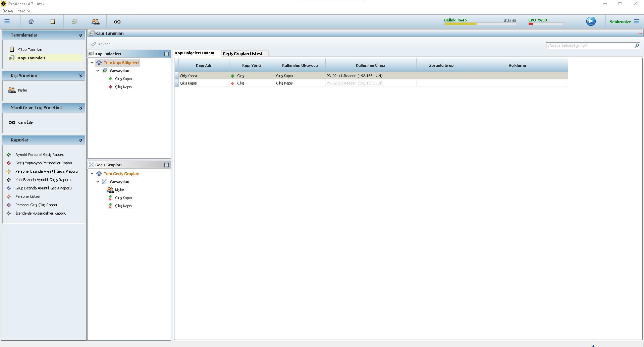644x347 pixels.
Task: Click the Bellek usage progress bar
Action: tap(480, 24)
